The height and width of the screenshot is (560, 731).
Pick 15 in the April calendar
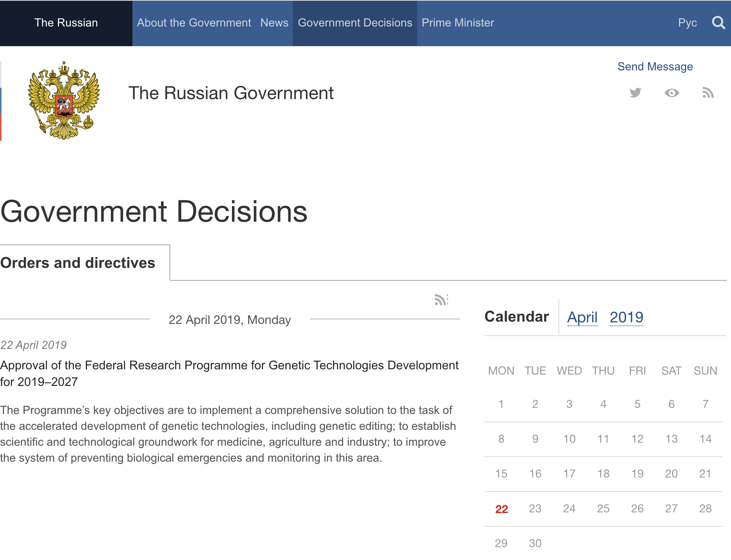point(501,474)
